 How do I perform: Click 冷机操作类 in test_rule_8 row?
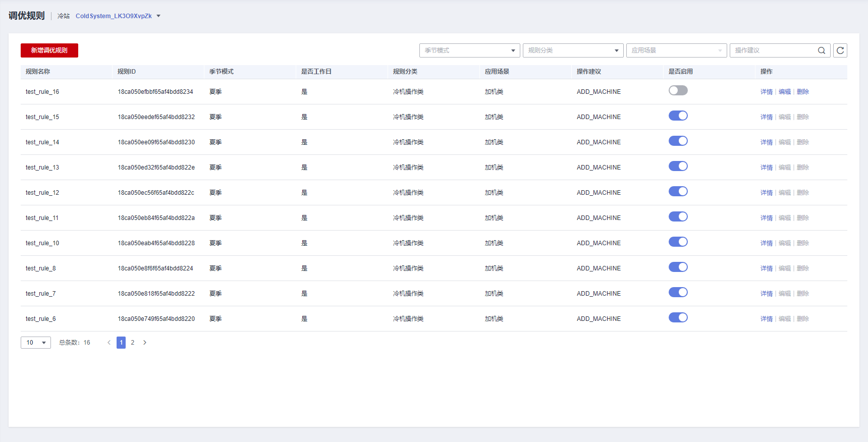click(x=408, y=268)
